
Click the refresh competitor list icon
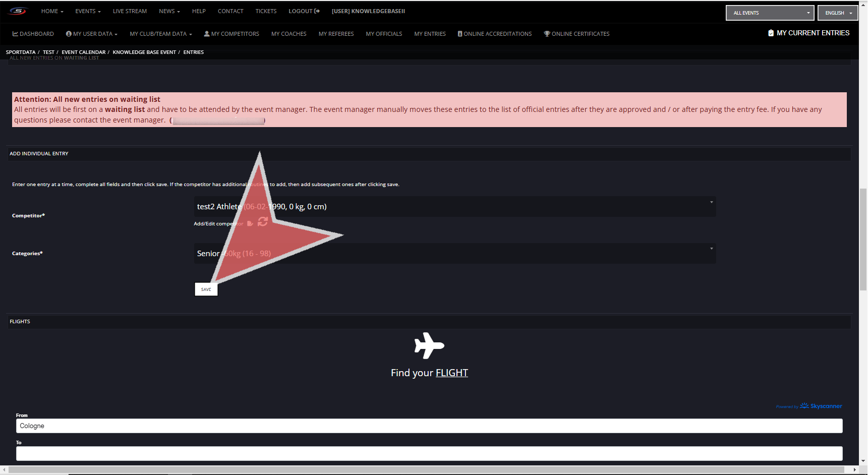pyautogui.click(x=263, y=222)
